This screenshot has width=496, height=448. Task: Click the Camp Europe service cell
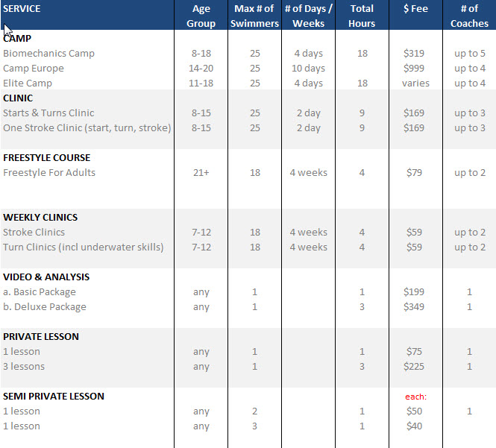click(x=34, y=69)
